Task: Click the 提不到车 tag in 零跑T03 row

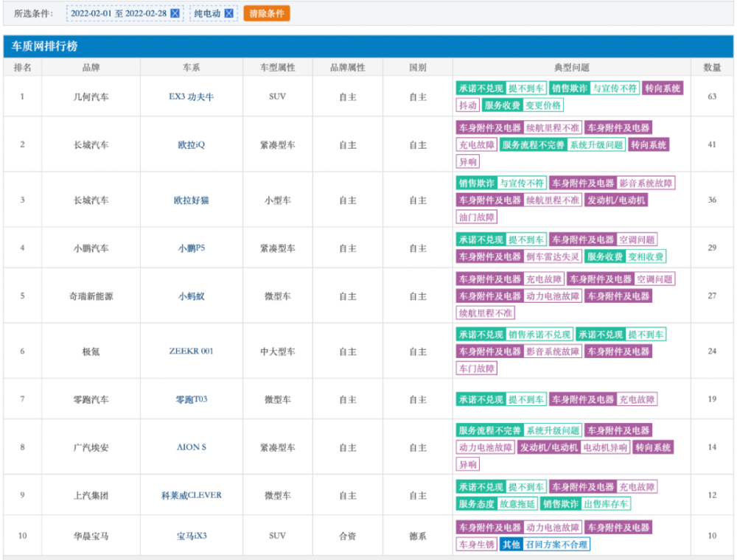Action: point(526,399)
